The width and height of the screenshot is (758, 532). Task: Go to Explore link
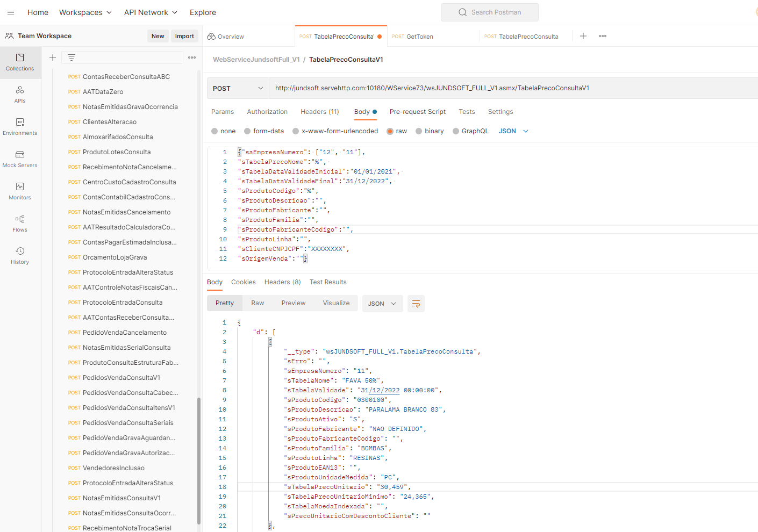click(203, 12)
